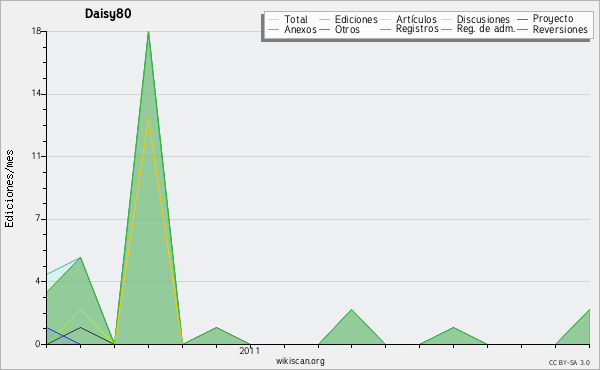Image resolution: width=600 pixels, height=370 pixels.
Task: Click the chart title Daisy80
Action: click(x=108, y=13)
